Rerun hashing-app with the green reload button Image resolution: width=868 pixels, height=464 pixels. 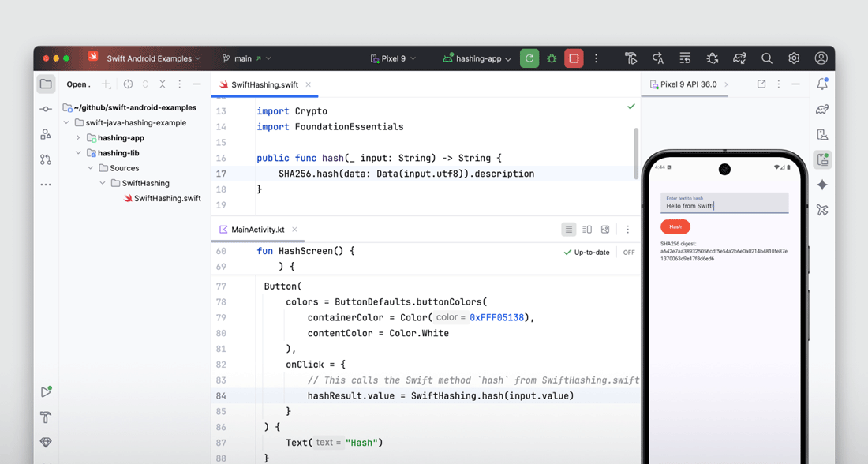click(x=529, y=58)
